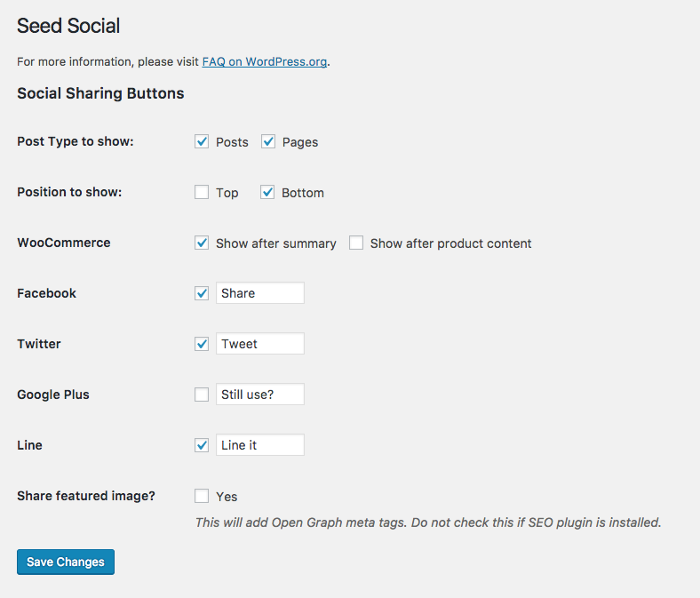Toggle WooCommerce Show after summary checkbox

tap(202, 243)
